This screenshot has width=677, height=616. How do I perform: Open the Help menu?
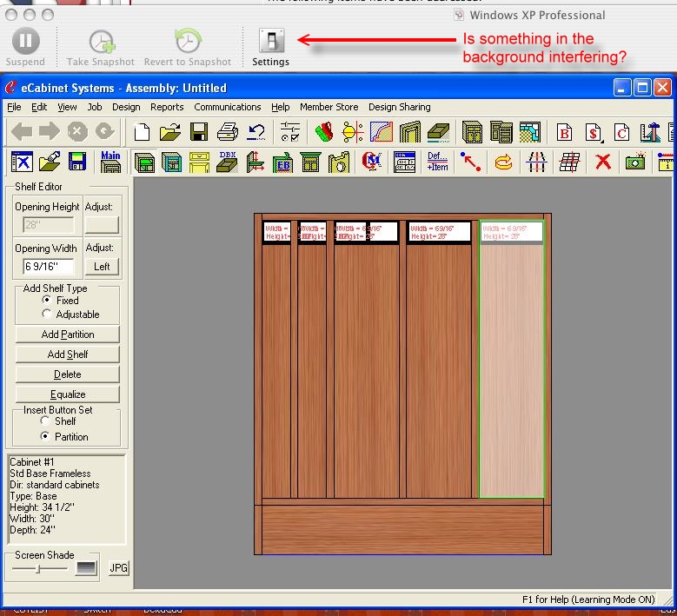click(x=280, y=107)
